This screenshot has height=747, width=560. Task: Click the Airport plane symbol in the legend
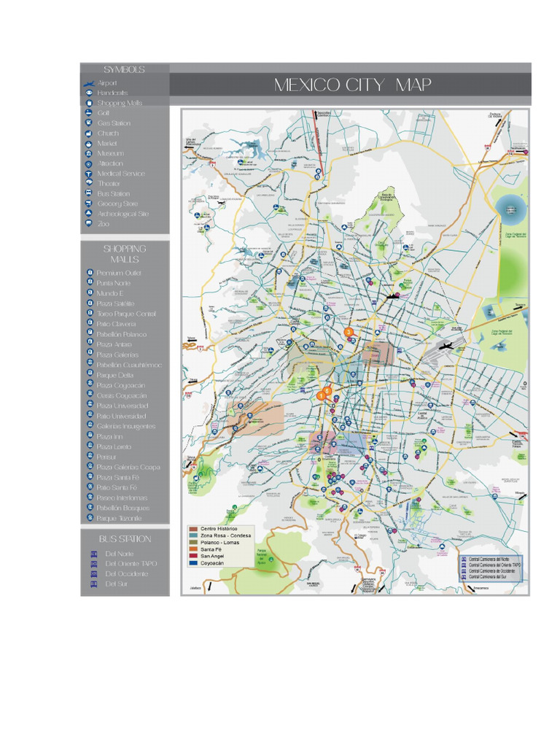[89, 83]
